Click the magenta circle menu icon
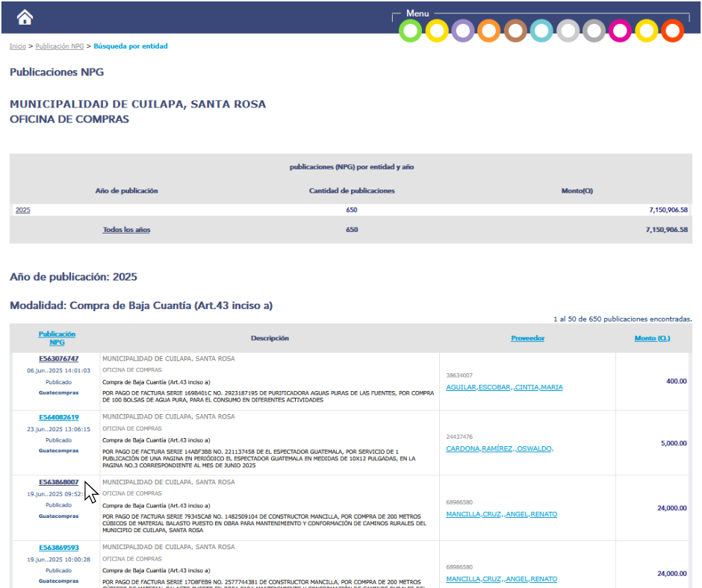Screen dimensions: 702x588 tap(620, 31)
